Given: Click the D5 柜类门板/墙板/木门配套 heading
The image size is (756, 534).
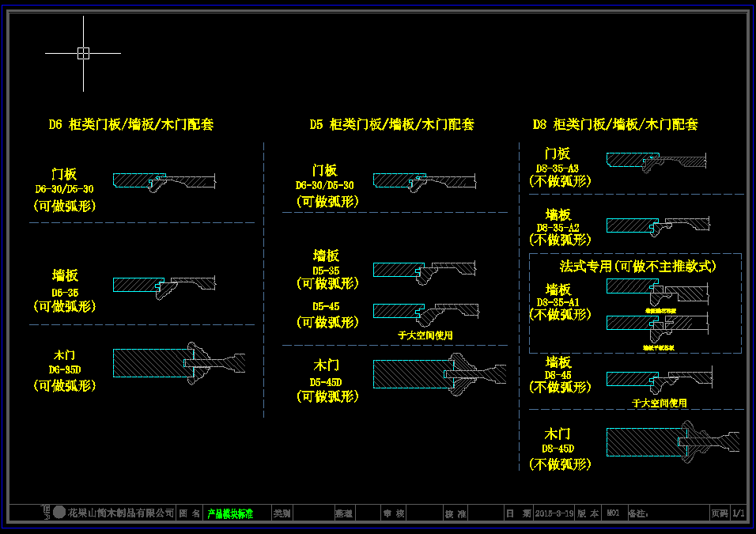Looking at the screenshot, I should (x=391, y=124).
